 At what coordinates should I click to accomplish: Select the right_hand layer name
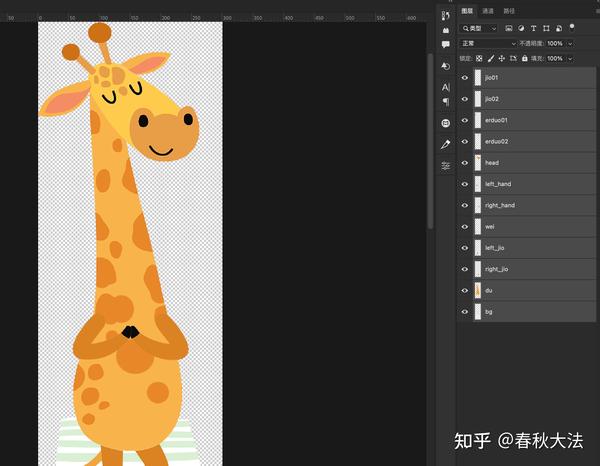pos(500,205)
